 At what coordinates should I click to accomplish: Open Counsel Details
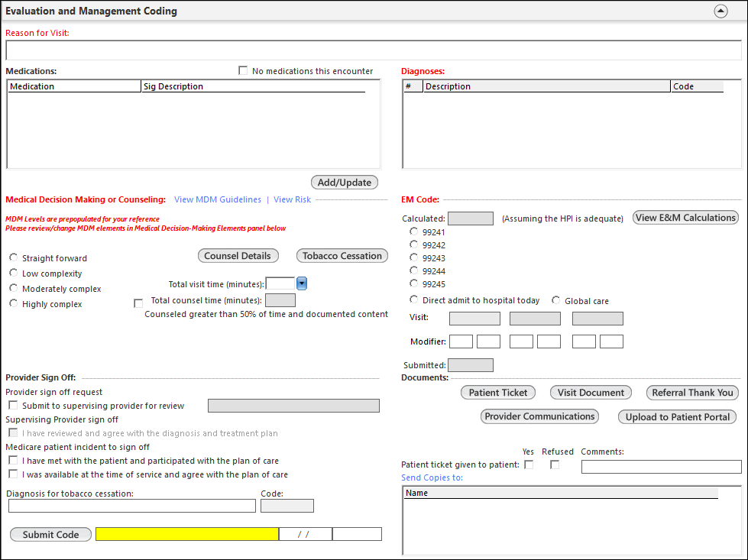click(x=238, y=256)
